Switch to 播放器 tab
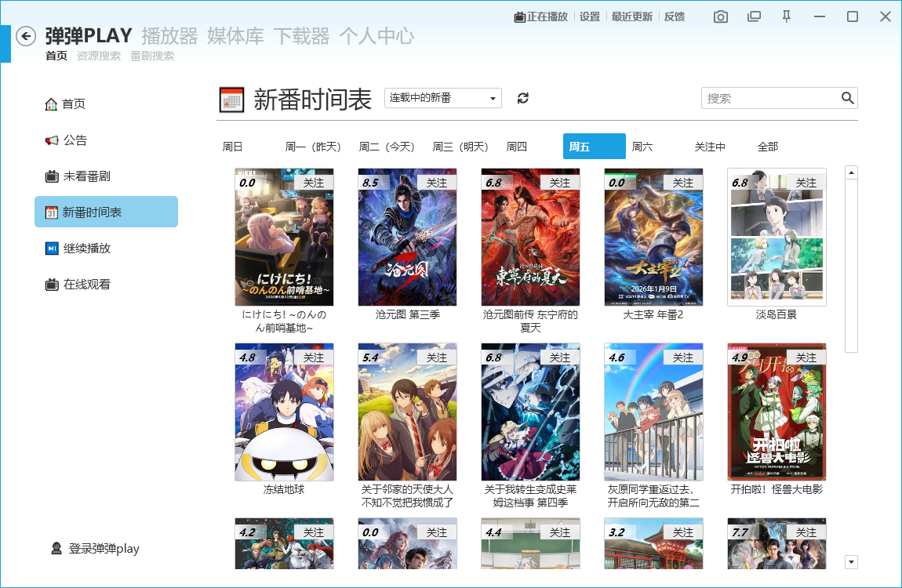Viewport: 902px width, 588px height. tap(169, 36)
